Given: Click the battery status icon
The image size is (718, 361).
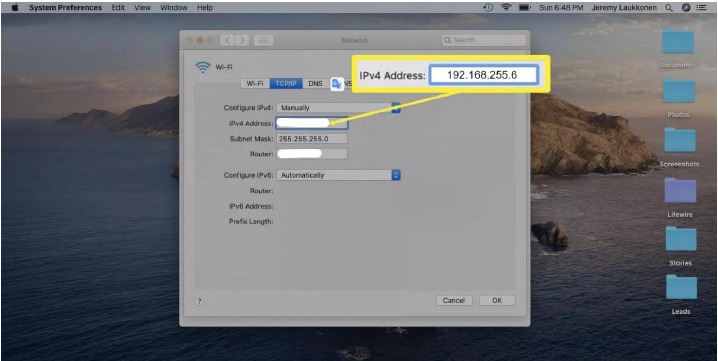Looking at the screenshot, I should [525, 8].
